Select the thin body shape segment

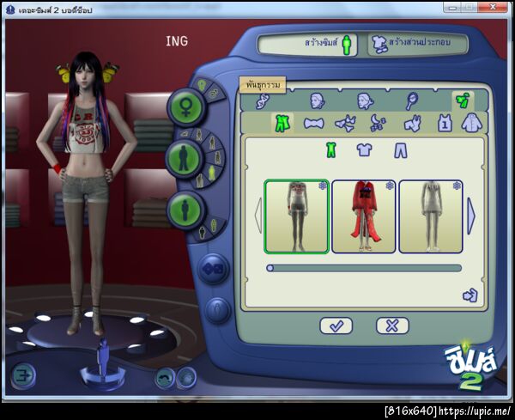pos(214,225)
